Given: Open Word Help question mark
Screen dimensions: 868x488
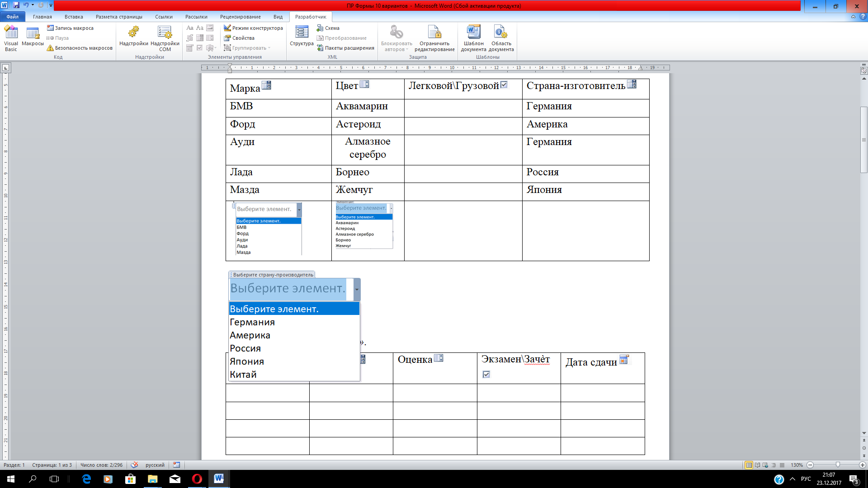Looking at the screenshot, I should click(863, 17).
